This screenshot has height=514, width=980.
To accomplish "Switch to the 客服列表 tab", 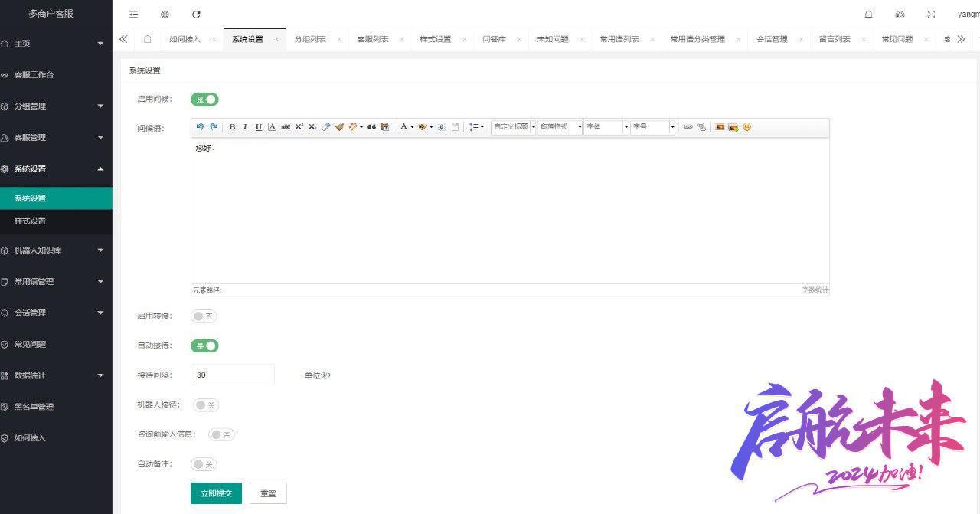I will [373, 39].
